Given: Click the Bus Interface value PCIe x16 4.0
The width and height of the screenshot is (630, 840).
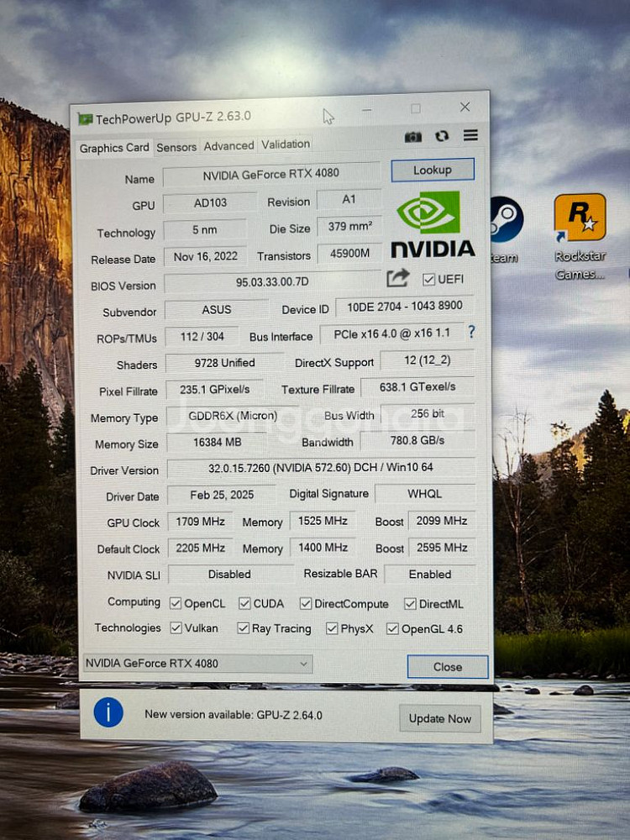Looking at the screenshot, I should (x=391, y=333).
